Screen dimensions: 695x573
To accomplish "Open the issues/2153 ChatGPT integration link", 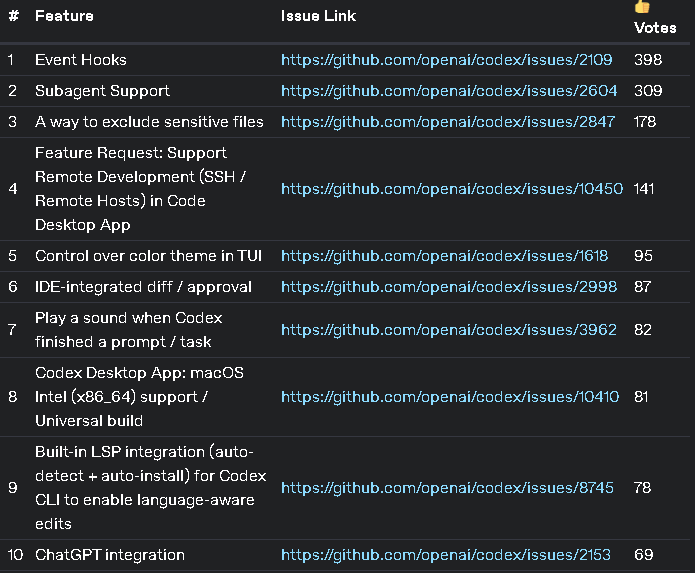I will [x=446, y=555].
